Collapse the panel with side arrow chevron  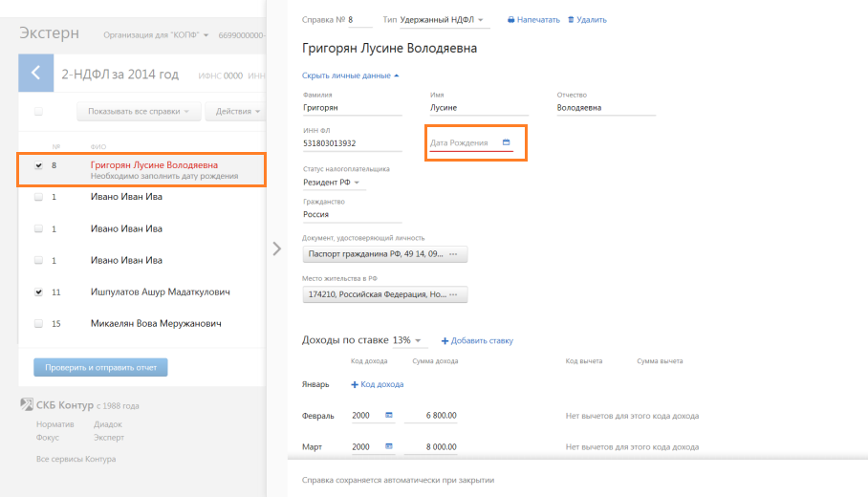point(277,248)
